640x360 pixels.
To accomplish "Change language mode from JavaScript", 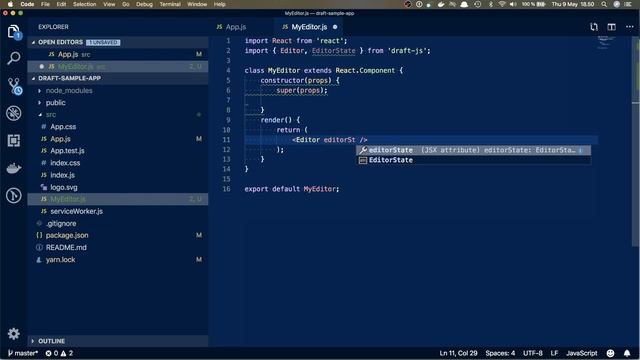I will click(581, 353).
